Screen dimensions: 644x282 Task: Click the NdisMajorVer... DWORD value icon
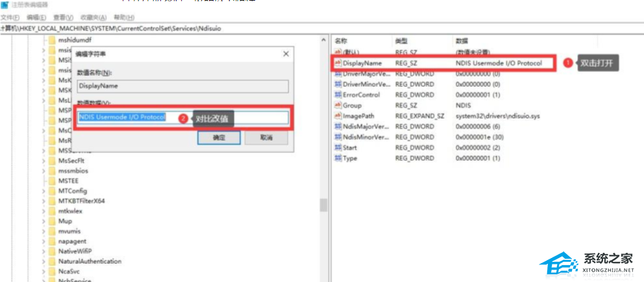(x=338, y=126)
